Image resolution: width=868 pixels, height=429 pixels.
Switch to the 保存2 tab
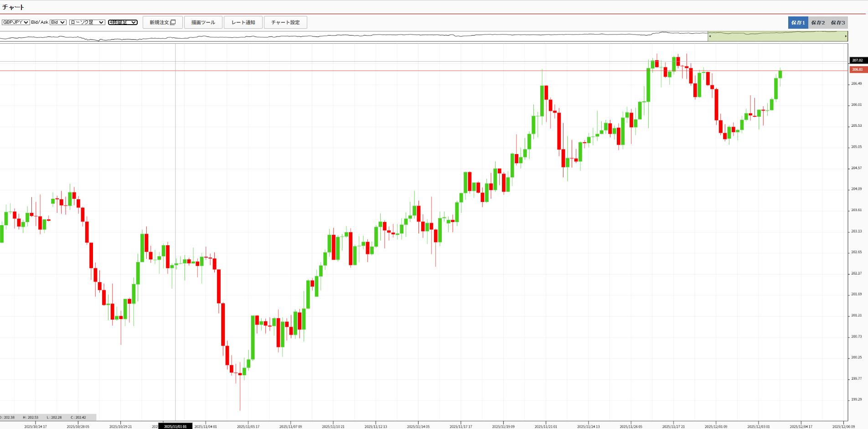tap(818, 23)
